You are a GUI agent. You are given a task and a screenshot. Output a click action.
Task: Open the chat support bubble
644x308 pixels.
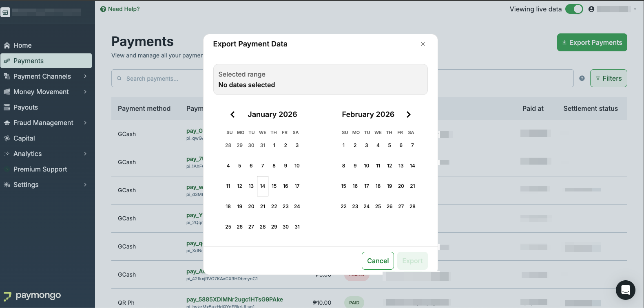(x=625, y=290)
